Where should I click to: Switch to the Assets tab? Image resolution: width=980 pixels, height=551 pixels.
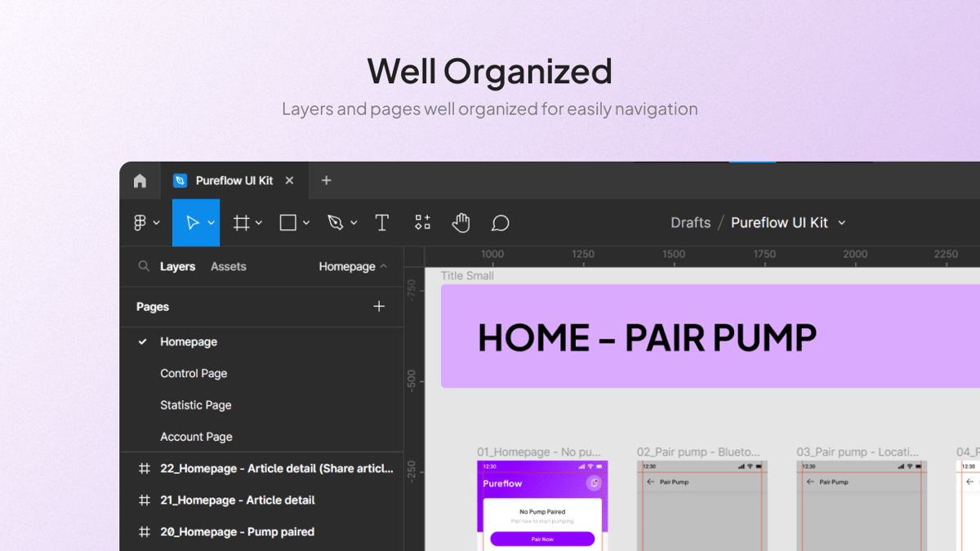click(x=228, y=266)
